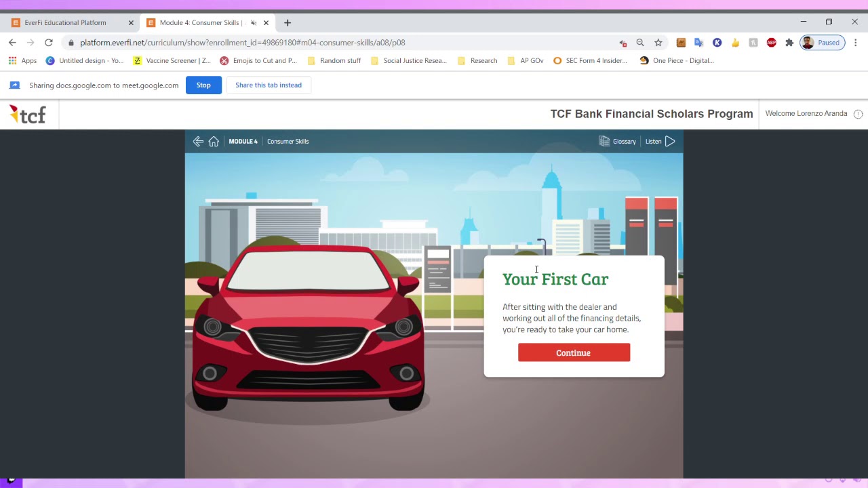Click the Your First Car heading
This screenshot has width=868, height=488.
point(555,279)
